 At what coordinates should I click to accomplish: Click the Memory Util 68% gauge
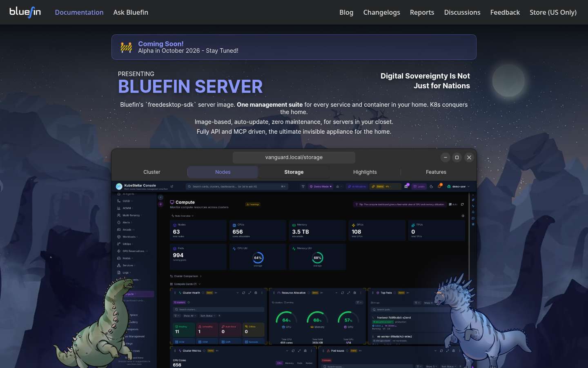coord(317,258)
